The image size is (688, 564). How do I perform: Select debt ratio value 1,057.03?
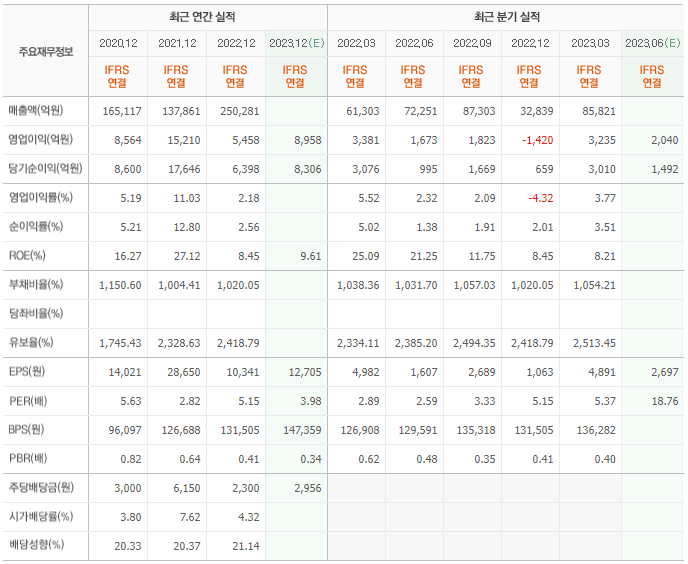(474, 285)
